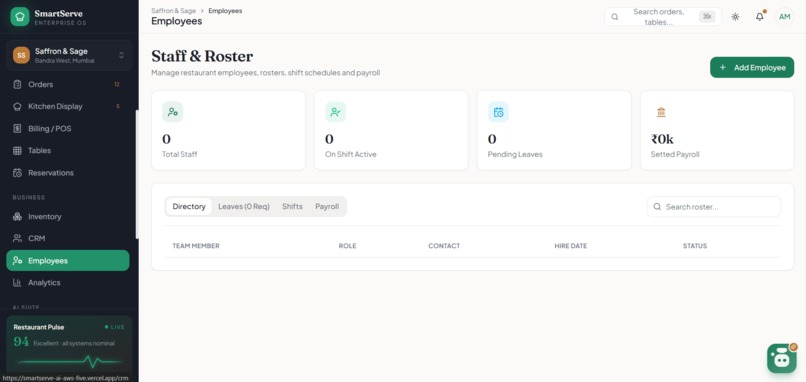The image size is (806, 382).
Task: Switch to the Shifts tab
Action: click(292, 207)
